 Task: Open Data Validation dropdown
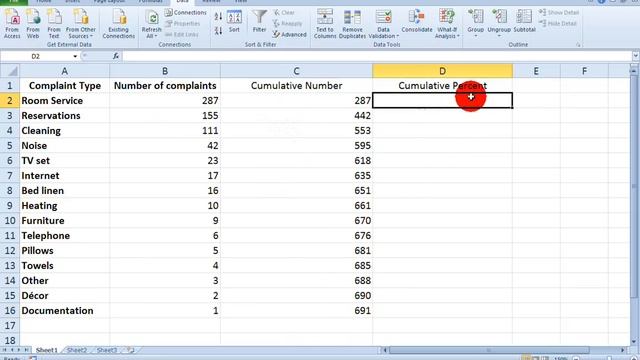(384, 24)
